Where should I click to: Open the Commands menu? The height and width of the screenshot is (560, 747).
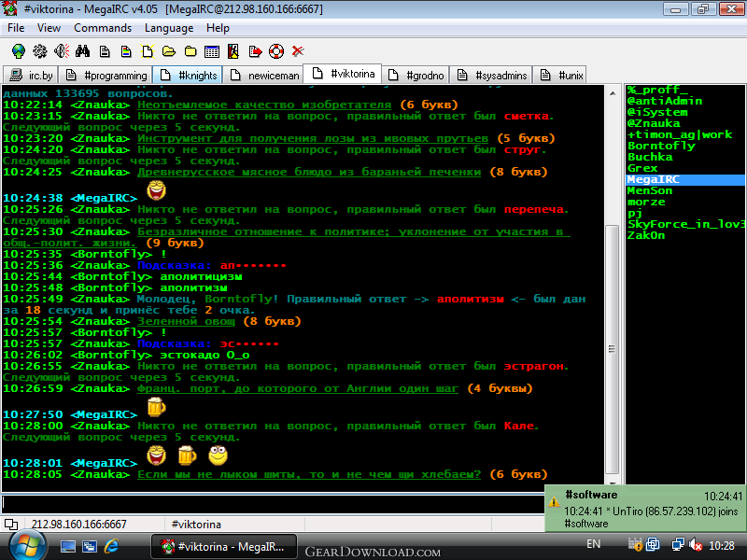pyautogui.click(x=103, y=28)
